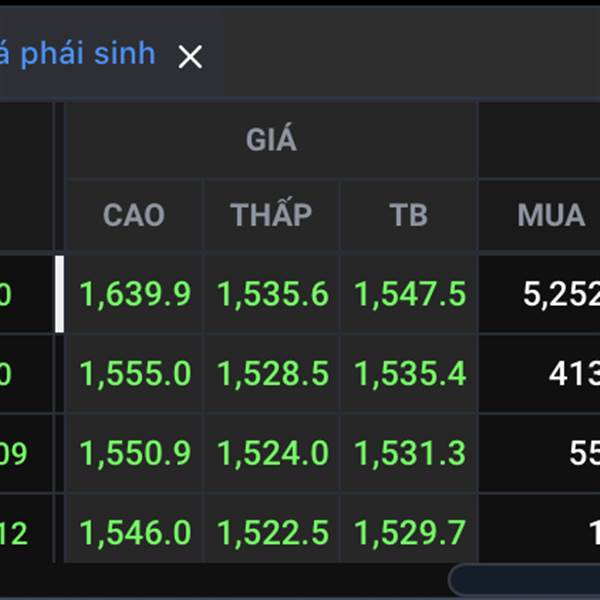Viewport: 600px width, 600px height.
Task: Sort by CAO column header
Action: [134, 215]
